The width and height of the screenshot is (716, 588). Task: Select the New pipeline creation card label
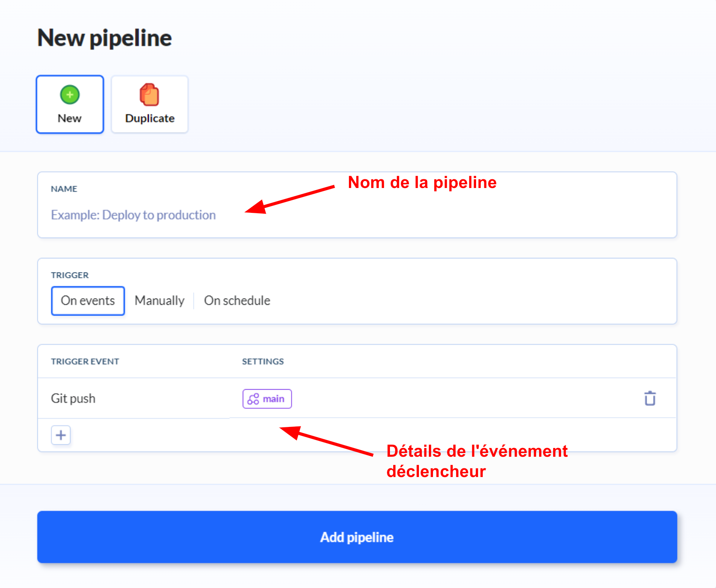pyautogui.click(x=70, y=118)
